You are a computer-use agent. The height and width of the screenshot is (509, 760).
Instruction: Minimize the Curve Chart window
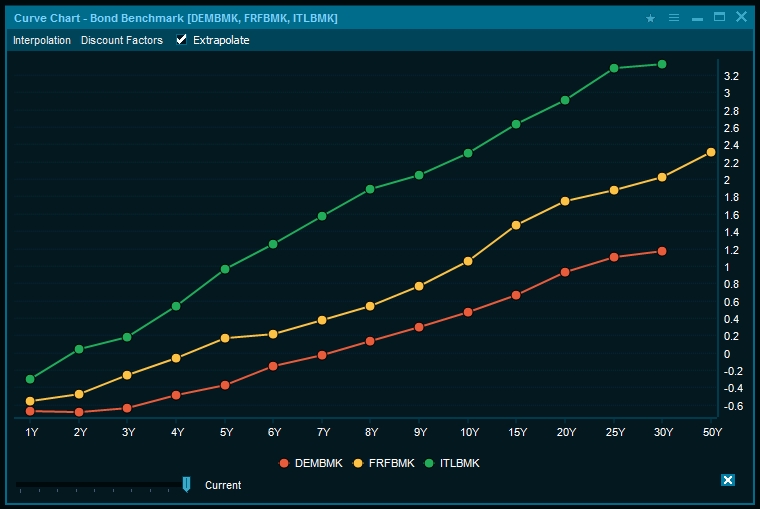(697, 18)
